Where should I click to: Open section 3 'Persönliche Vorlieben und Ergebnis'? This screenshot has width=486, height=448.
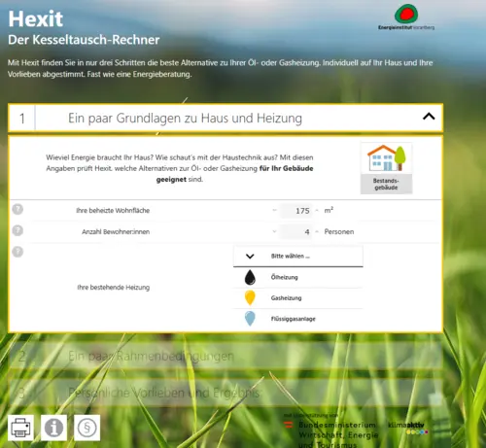(226, 393)
